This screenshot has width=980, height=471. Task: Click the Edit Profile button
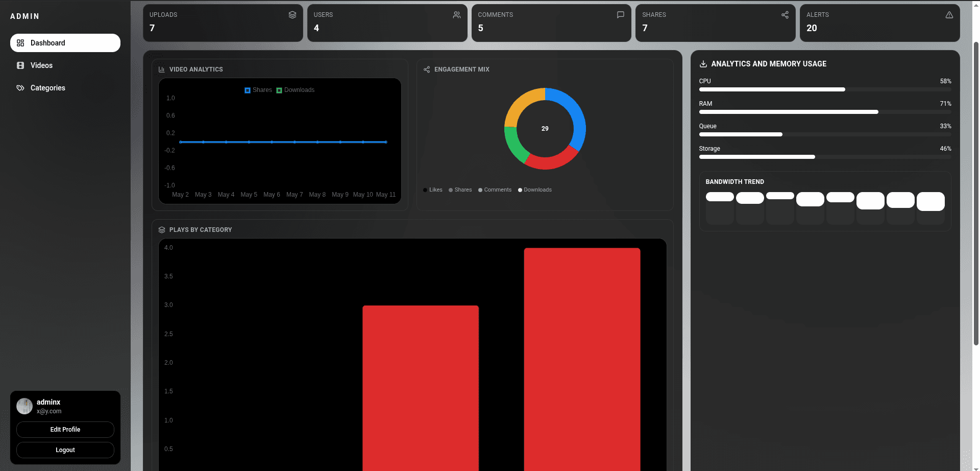65,430
